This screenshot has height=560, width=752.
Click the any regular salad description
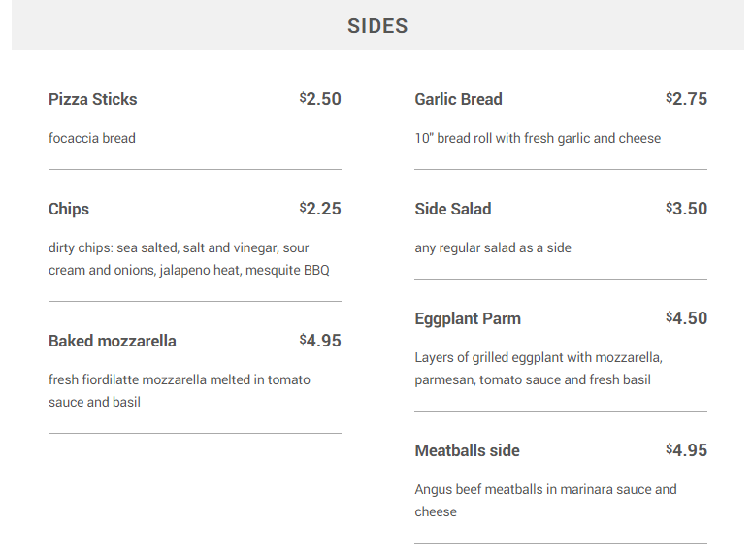[x=493, y=247]
